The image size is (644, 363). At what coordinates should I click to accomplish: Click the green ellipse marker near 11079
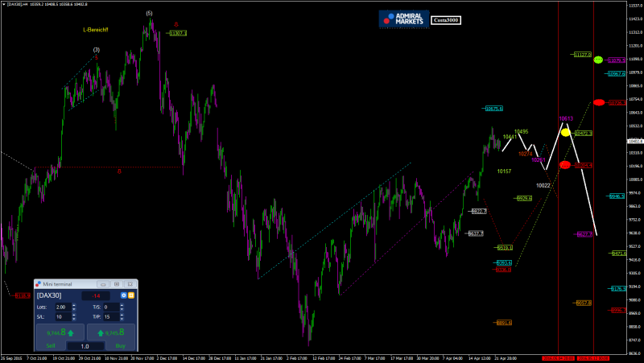click(598, 60)
